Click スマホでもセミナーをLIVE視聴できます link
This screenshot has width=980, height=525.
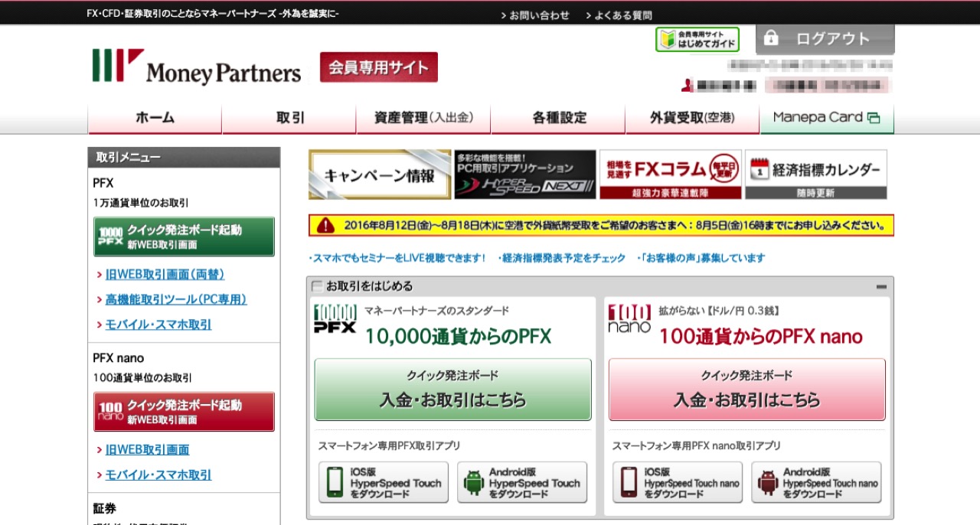pyautogui.click(x=397, y=258)
